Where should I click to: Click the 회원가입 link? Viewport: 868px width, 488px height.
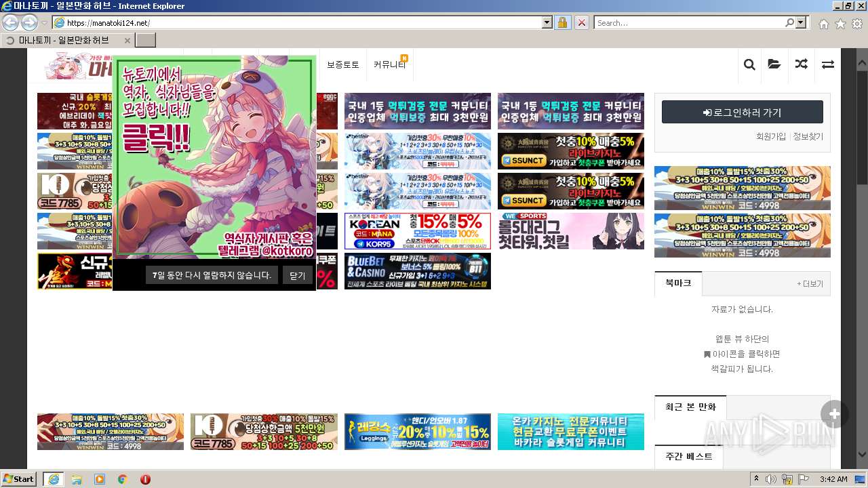coord(771,136)
